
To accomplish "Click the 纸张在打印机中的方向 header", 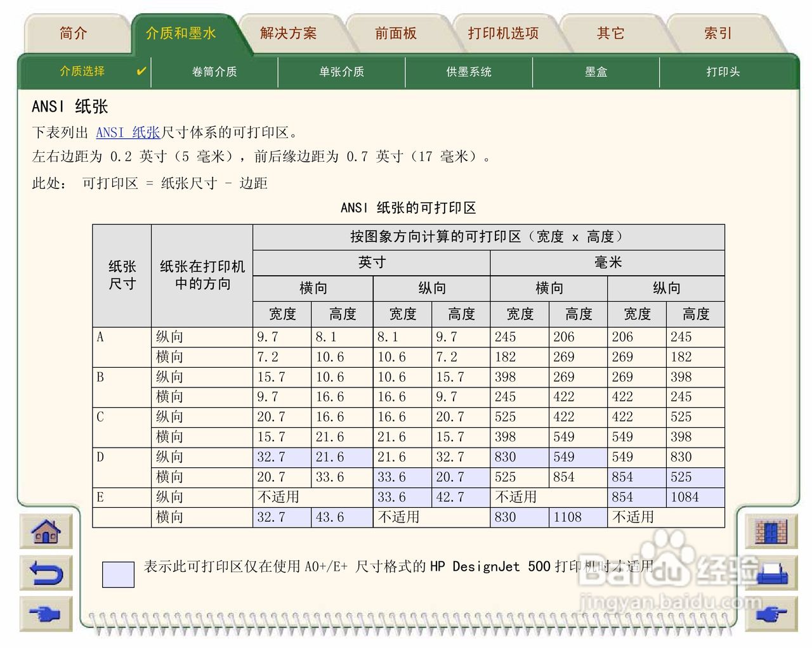I will tap(202, 275).
